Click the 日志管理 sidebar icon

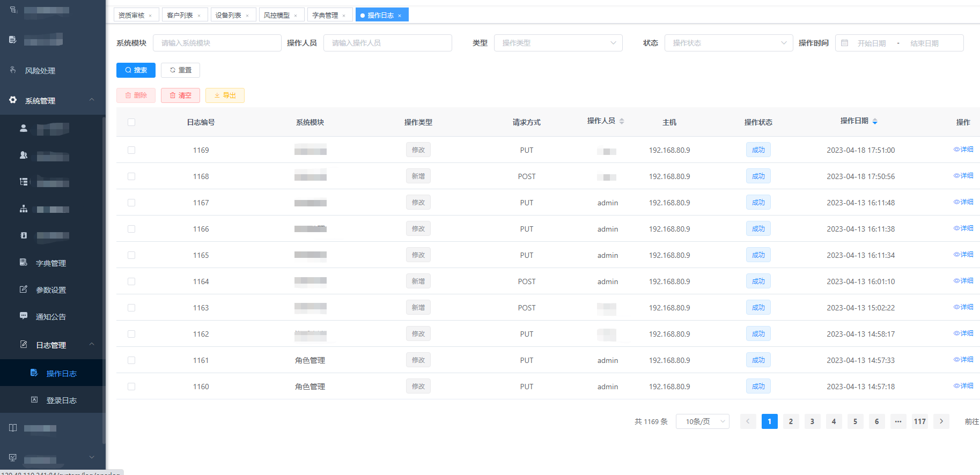tap(24, 344)
